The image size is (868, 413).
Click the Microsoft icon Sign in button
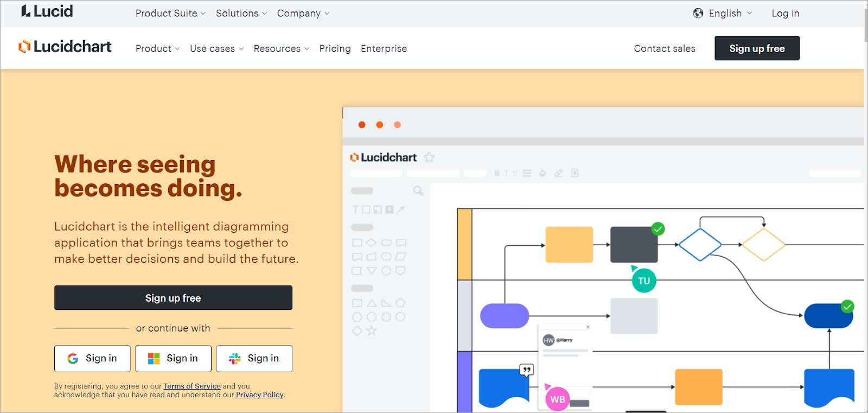tap(173, 358)
